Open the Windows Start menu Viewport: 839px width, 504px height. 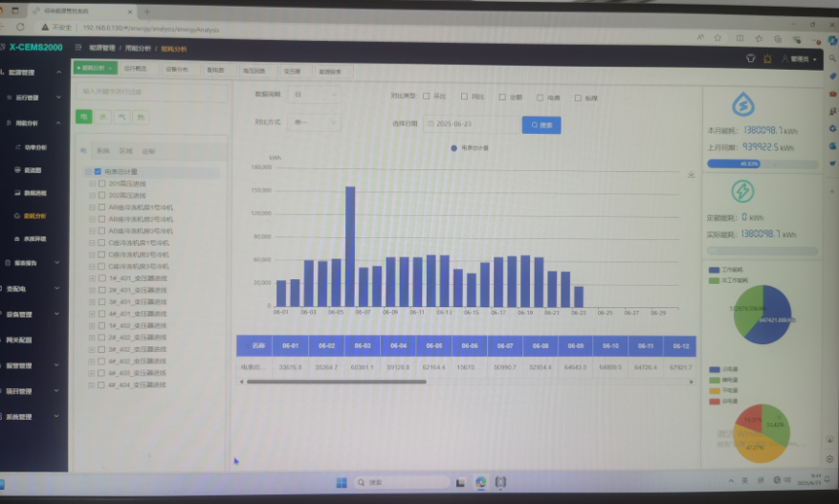point(342,482)
